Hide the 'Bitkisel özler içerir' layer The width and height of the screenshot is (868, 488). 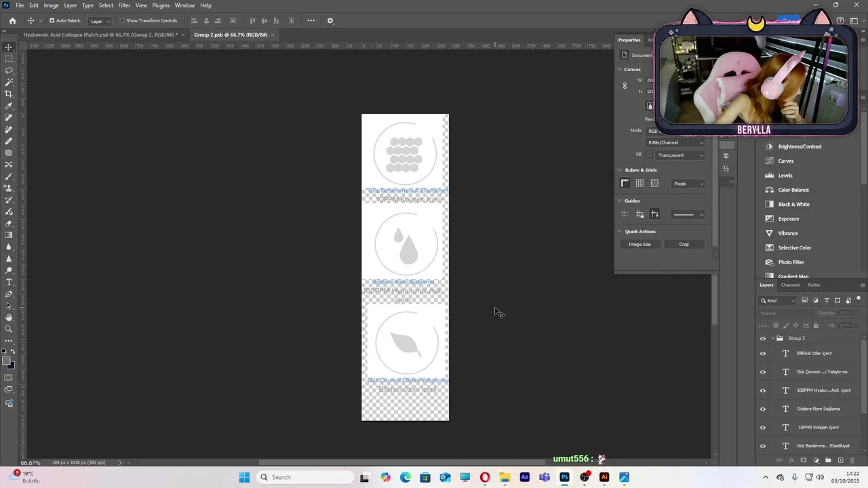point(763,353)
